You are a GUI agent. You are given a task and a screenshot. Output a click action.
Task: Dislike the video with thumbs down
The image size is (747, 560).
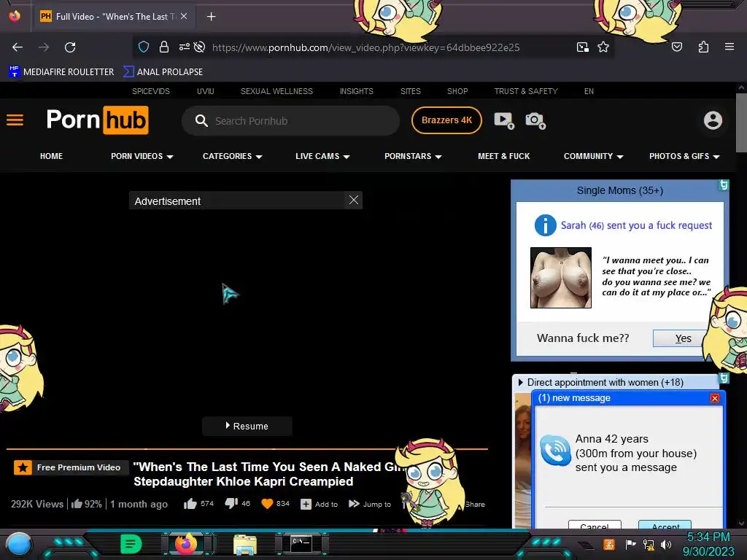tap(231, 503)
